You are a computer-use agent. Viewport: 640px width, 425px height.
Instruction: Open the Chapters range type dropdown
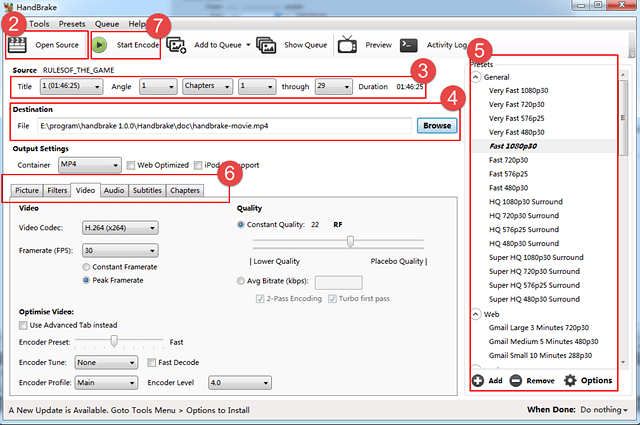click(x=207, y=86)
